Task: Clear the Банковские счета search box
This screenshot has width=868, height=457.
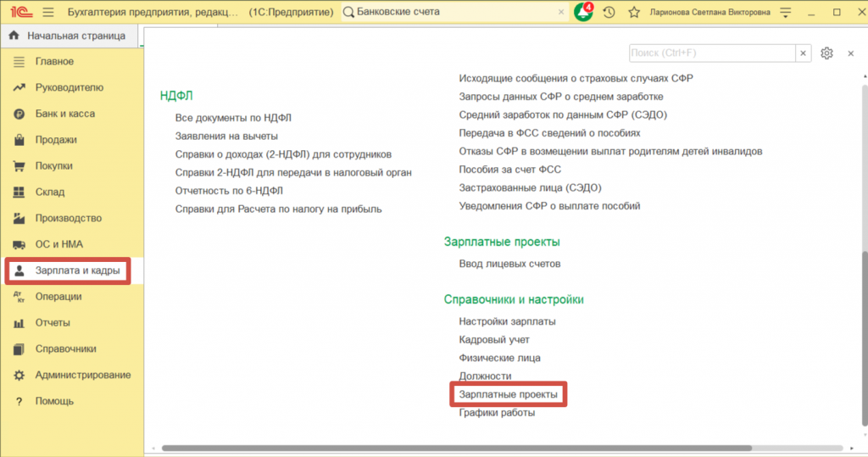Action: (x=561, y=12)
